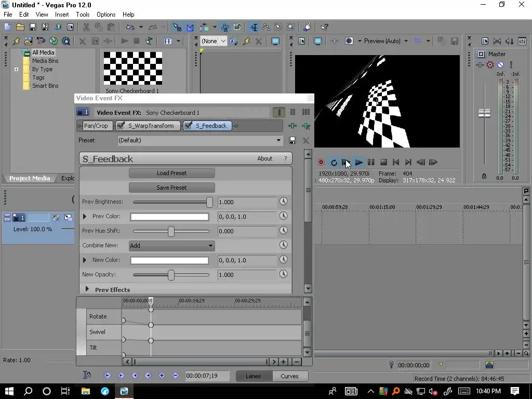Open the Tools menu
This screenshot has width=532, height=399.
[83, 14]
